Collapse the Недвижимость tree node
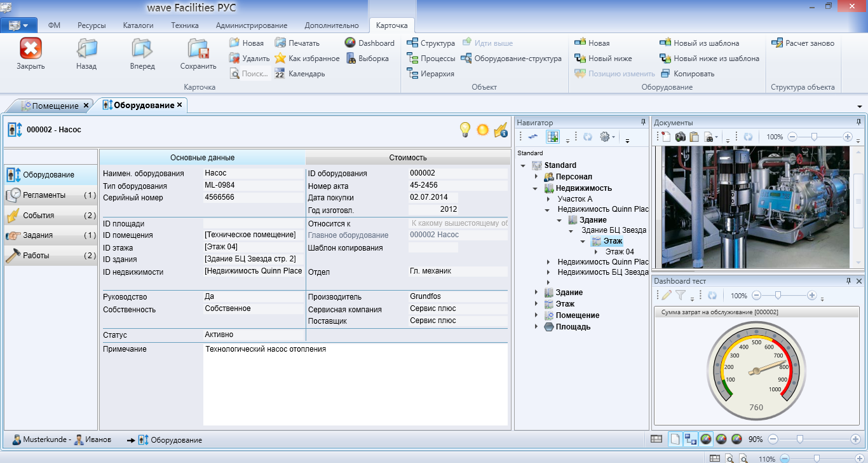This screenshot has width=868, height=463. [x=536, y=188]
